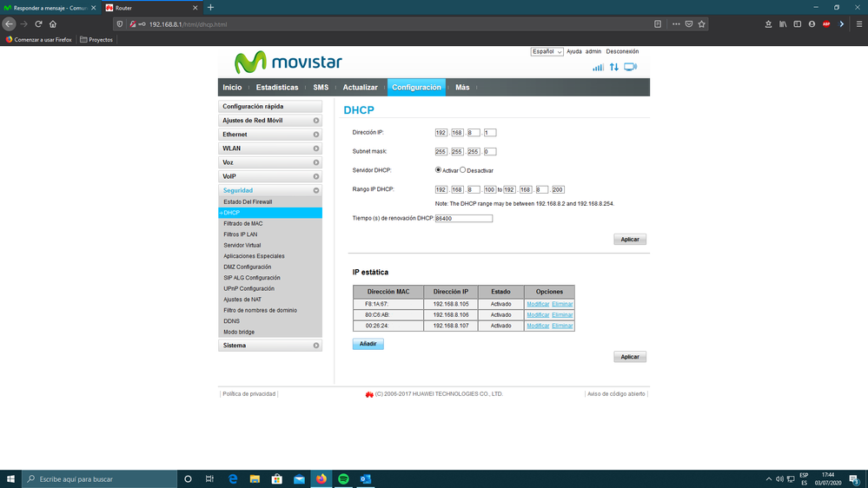Switch to the Inicio tab
The width and height of the screenshot is (868, 488).
pos(232,88)
